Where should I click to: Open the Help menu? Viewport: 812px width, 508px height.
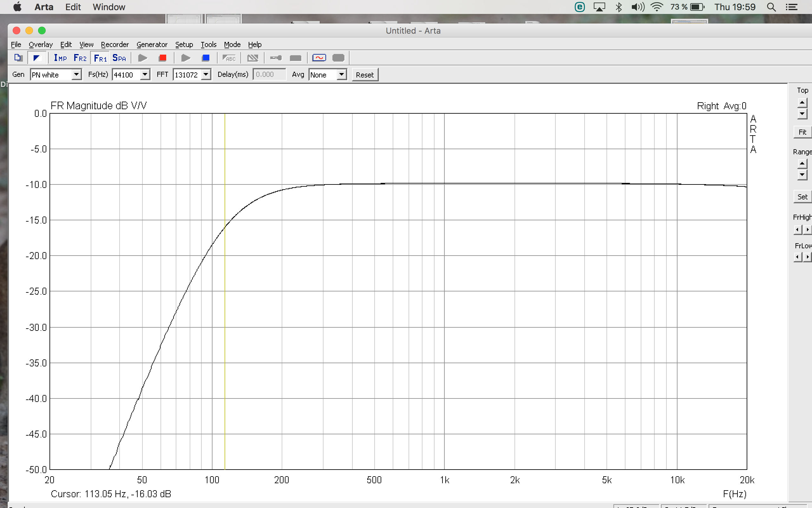[x=255, y=44]
